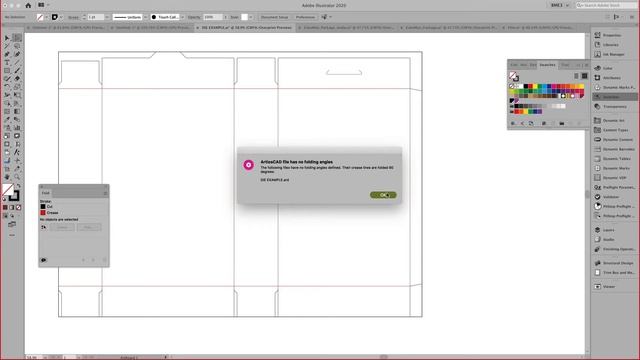Select the Type tool
The height and width of the screenshot is (360, 640).
click(x=7, y=62)
